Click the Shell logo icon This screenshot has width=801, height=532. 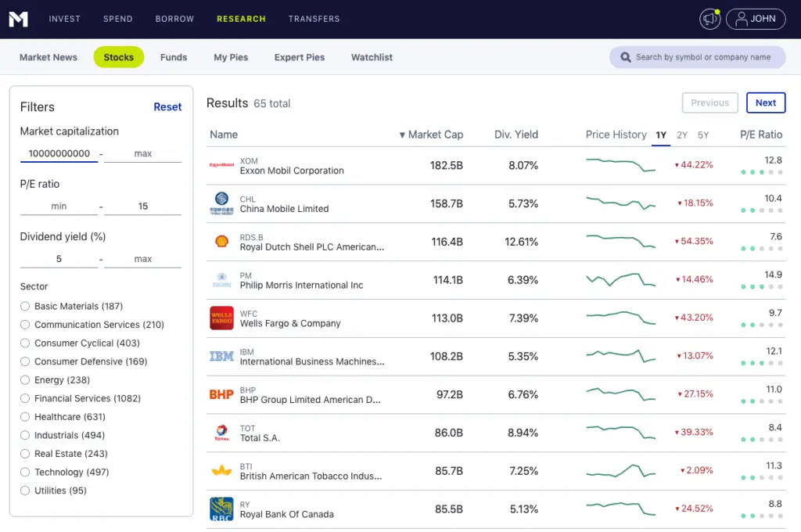[221, 241]
